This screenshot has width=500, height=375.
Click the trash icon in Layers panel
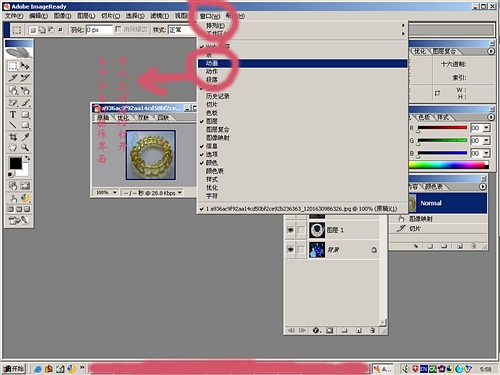373,330
